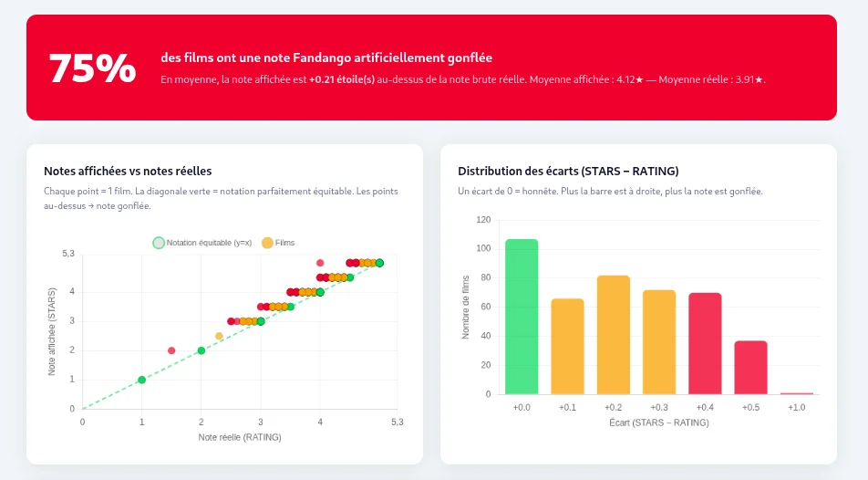
Task: Click the green scatter point at rating 2
Action: pos(201,350)
